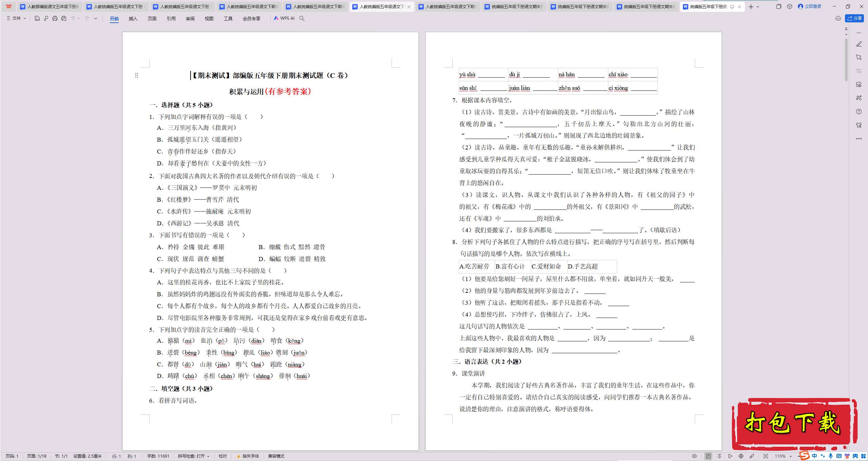This screenshot has width=868, height=461.
Task: Click the Undo arrow icon
Action: (73, 18)
